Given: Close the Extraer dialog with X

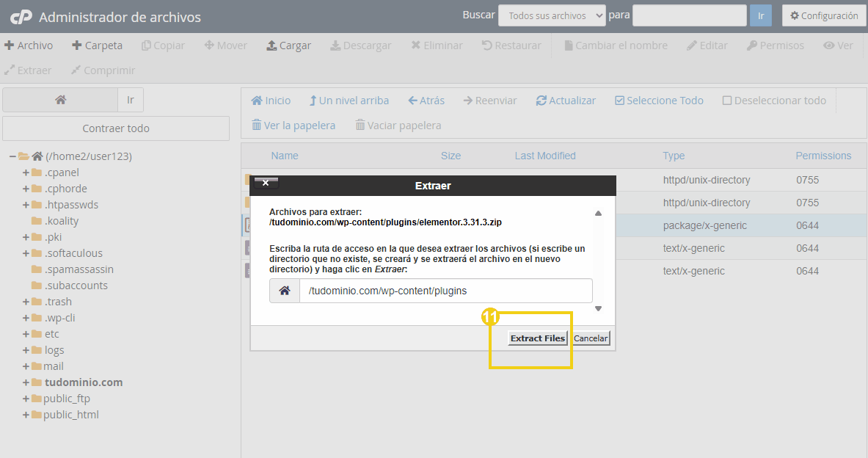Looking at the screenshot, I should click(266, 183).
